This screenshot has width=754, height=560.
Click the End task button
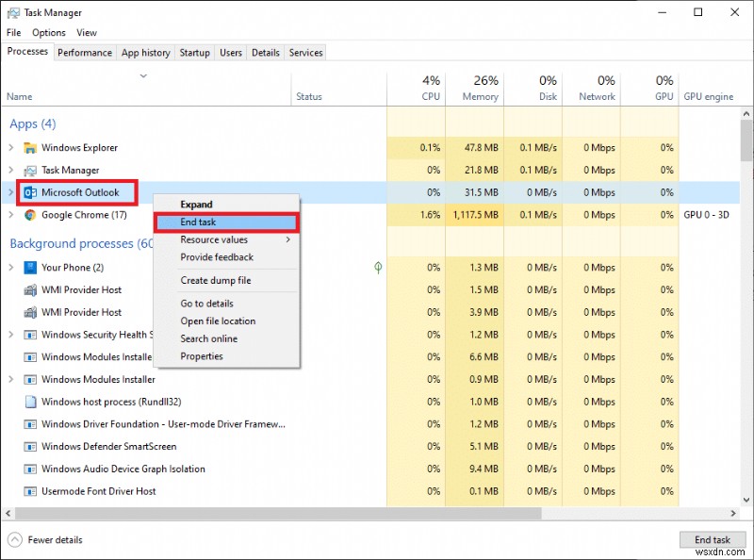713,539
